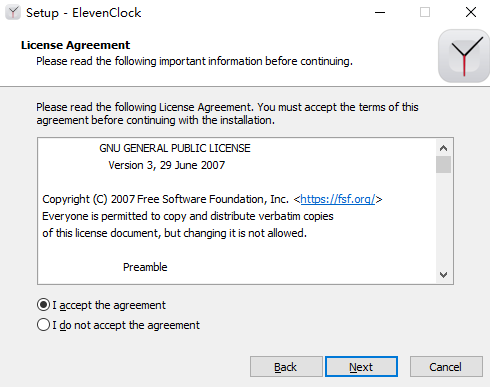490x387 pixels.
Task: Select "I accept the agreement" radio button
Action: 43,305
